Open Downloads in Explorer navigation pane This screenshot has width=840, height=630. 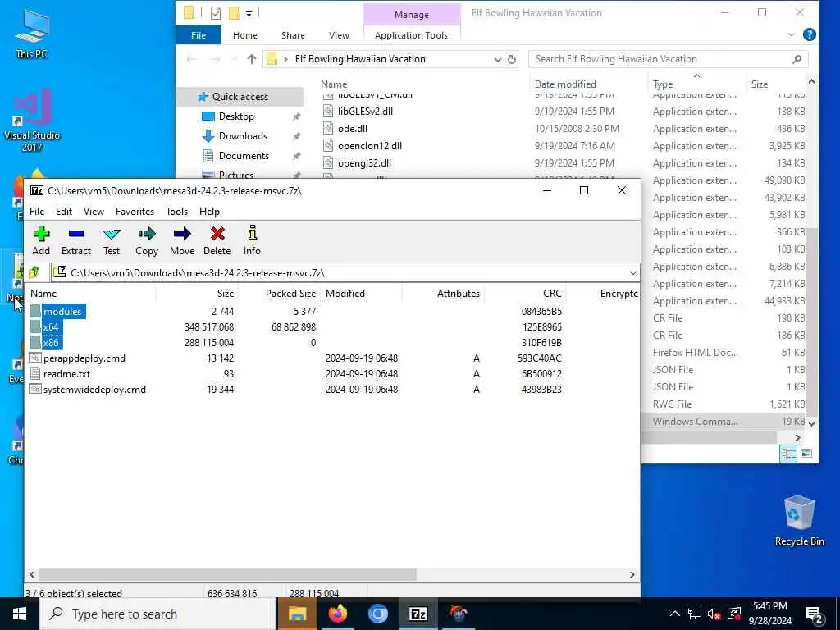tap(243, 136)
